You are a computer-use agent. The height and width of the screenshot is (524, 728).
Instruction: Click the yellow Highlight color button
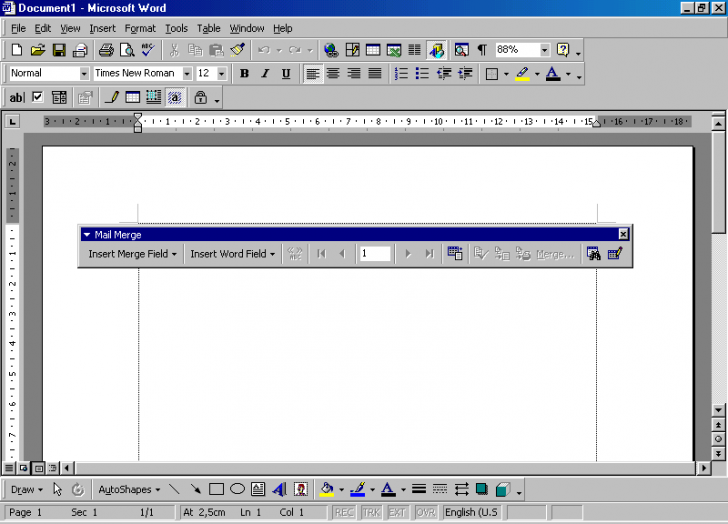[x=522, y=73]
